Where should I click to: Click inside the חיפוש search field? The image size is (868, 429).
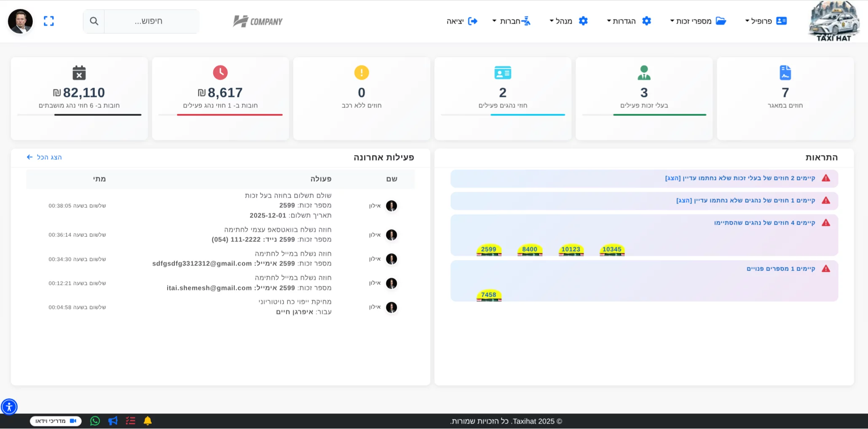[x=151, y=21]
